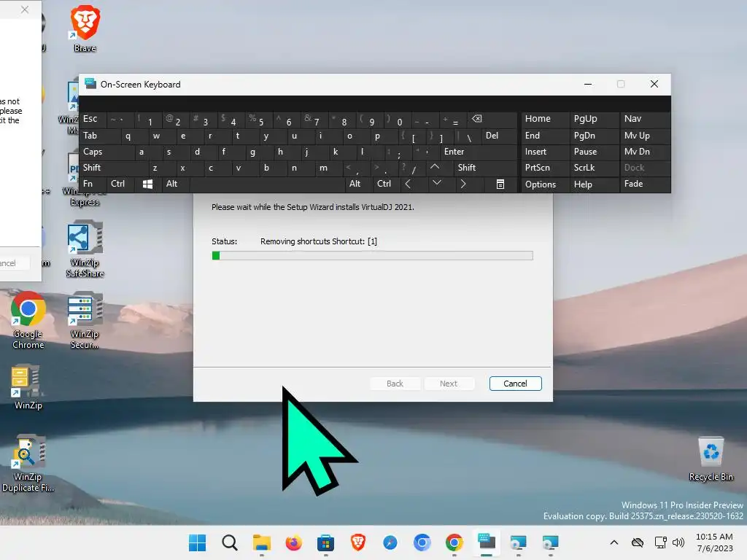Viewport: 747px width, 560px height.
Task: Click the PgDn key
Action: [593, 136]
